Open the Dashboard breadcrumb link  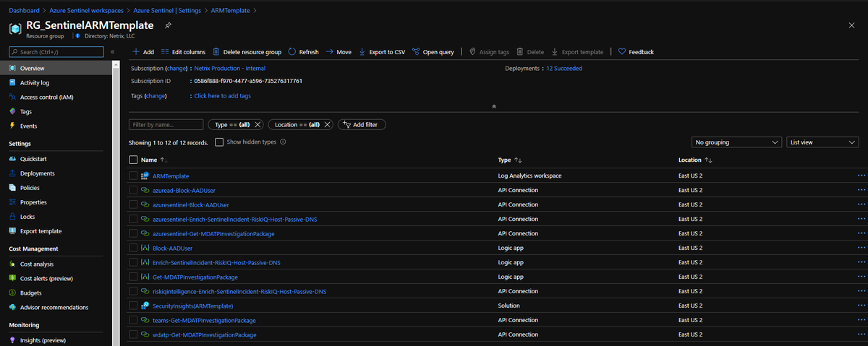coord(24,10)
